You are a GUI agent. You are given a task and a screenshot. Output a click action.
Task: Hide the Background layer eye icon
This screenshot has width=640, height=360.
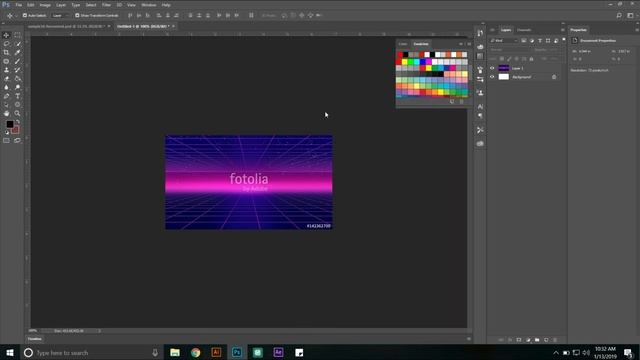492,77
